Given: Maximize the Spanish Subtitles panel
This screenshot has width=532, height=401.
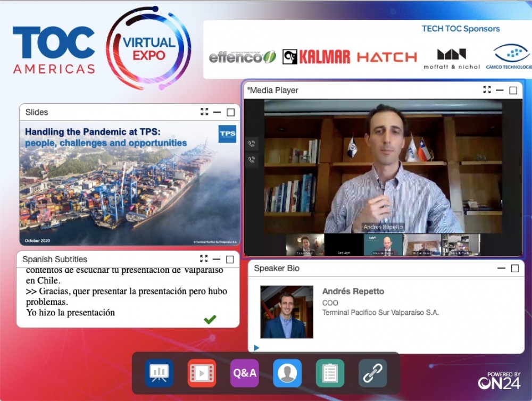Looking at the screenshot, I should (x=230, y=260).
